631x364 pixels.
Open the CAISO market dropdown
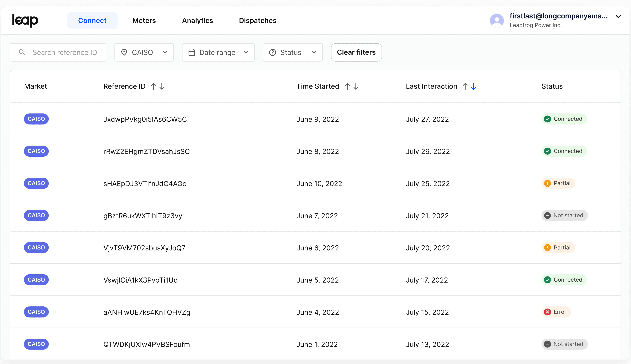coord(144,52)
